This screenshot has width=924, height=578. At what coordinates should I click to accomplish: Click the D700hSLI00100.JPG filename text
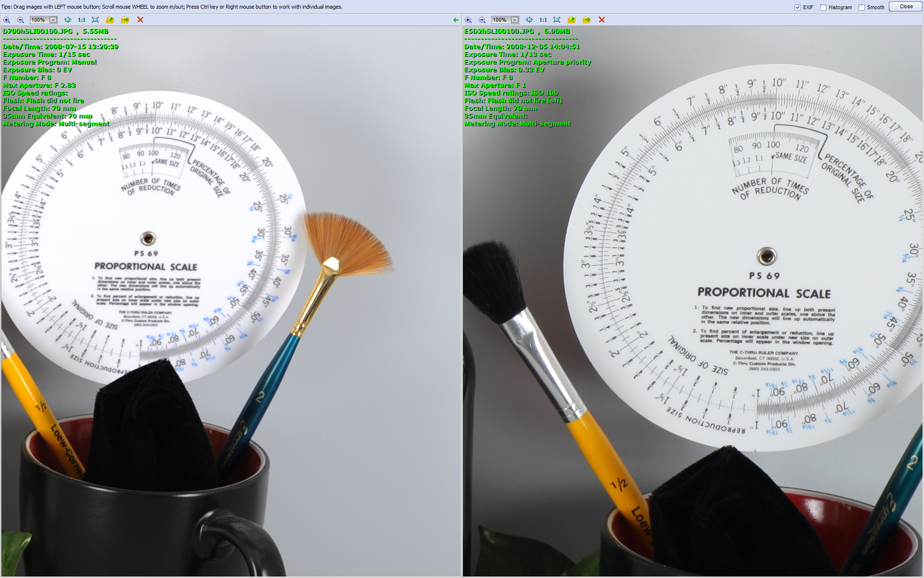(x=38, y=31)
